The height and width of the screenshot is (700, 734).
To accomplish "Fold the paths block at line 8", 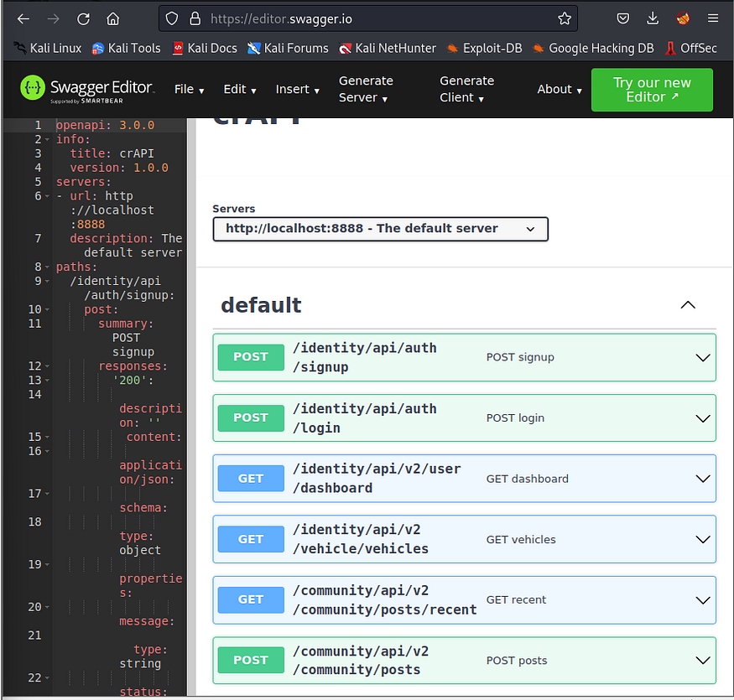I will (x=47, y=267).
